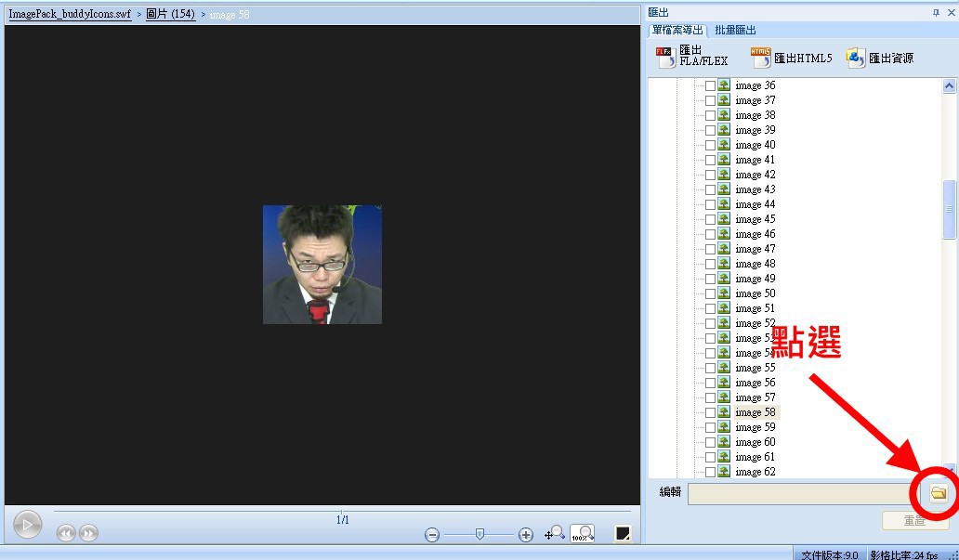959x560 pixels.
Task: Select the 單檔案導出 tab
Action: pyautogui.click(x=678, y=31)
